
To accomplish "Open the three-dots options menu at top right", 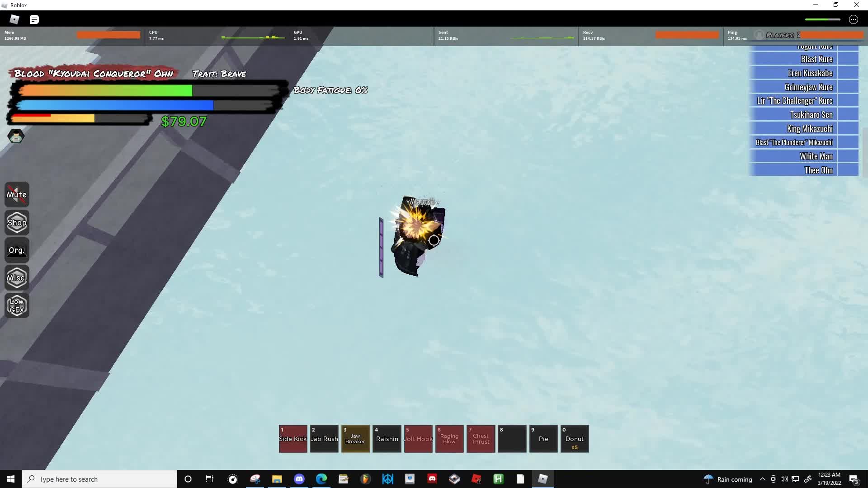I will point(853,19).
